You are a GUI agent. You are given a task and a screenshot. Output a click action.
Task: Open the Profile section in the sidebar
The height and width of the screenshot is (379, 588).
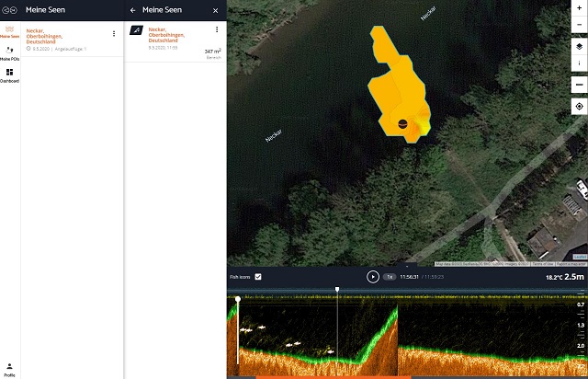point(10,370)
